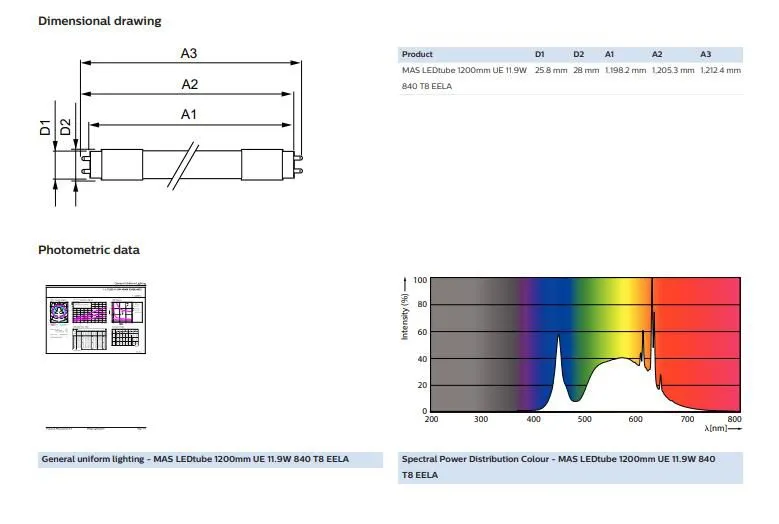Click the 'Intensity (%)' axis label

pyautogui.click(x=405, y=316)
